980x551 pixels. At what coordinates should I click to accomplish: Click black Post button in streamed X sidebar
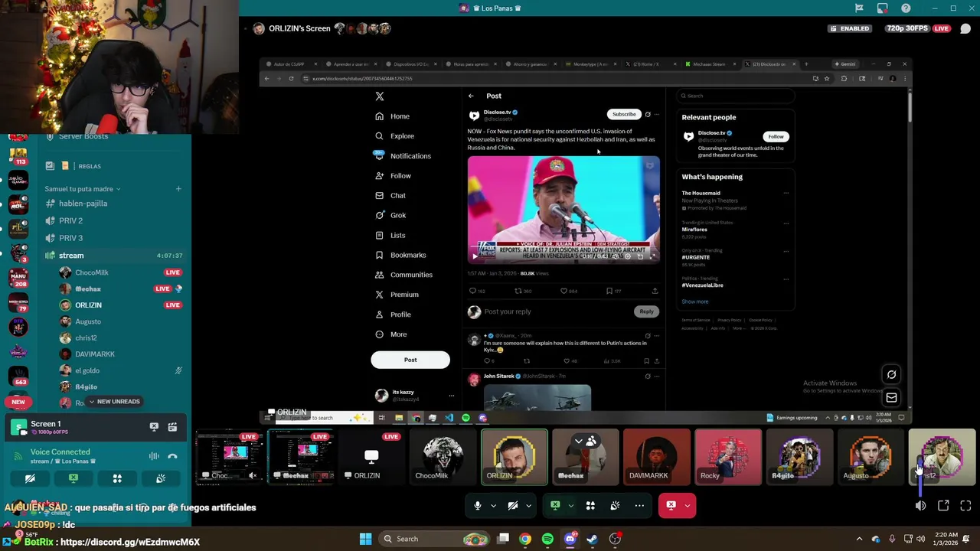click(x=410, y=360)
